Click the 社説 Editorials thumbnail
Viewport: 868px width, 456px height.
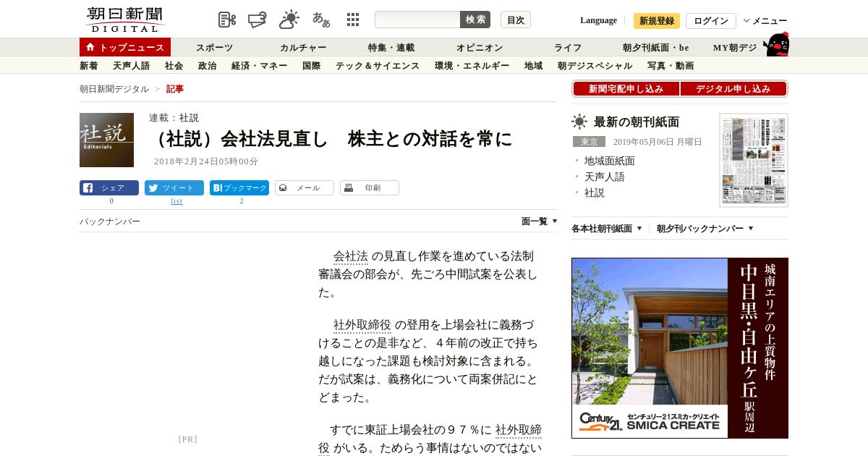coord(106,140)
